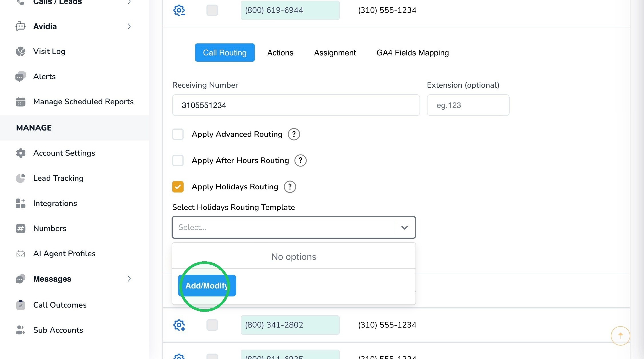
Task: Open Manage Scheduled Reports
Action: pyautogui.click(x=83, y=102)
